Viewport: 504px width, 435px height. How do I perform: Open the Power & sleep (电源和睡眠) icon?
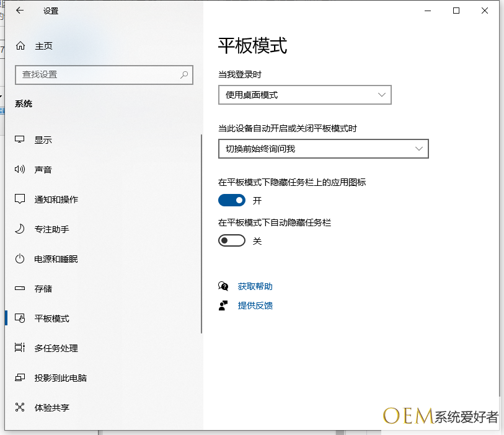pyautogui.click(x=20, y=258)
